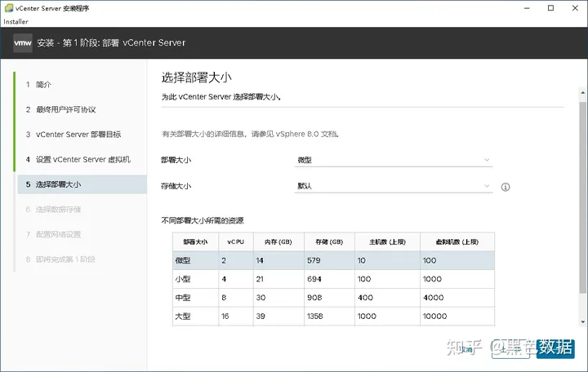Viewport: 588px width, 372px height.
Task: Click storage value 1358 in 大型 row
Action: [x=315, y=317]
